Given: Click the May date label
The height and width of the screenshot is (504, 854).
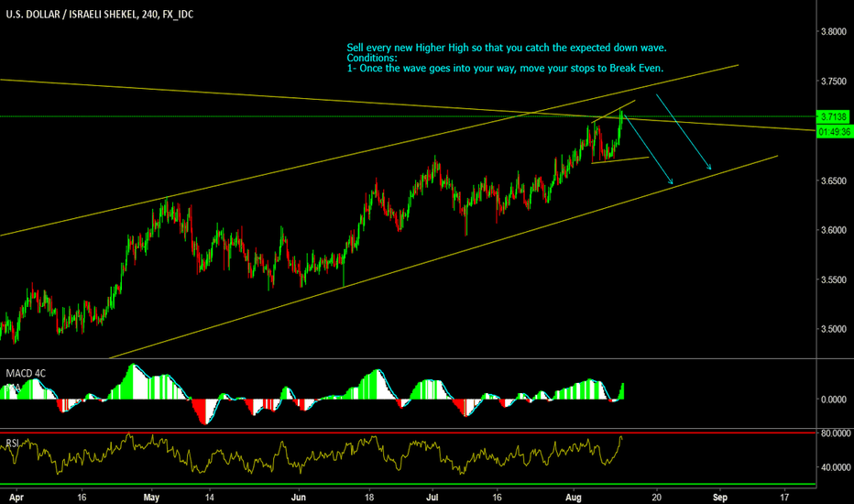Looking at the screenshot, I should coord(151,498).
